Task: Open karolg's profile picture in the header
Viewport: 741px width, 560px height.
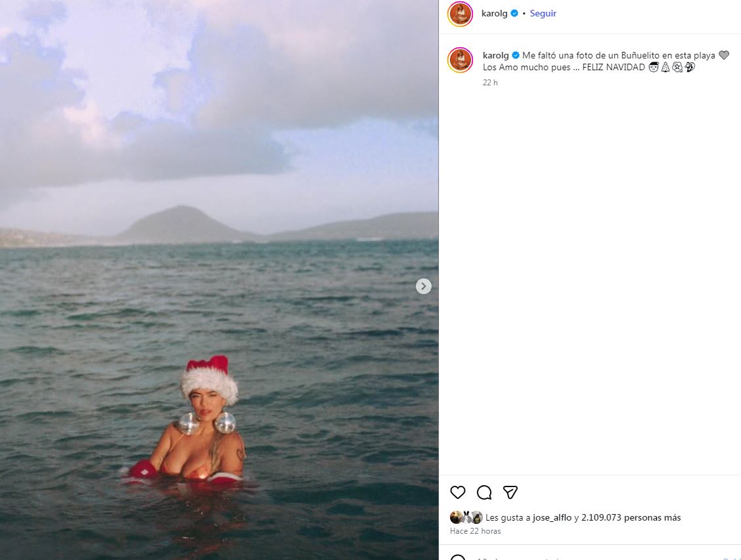Action: [x=460, y=14]
